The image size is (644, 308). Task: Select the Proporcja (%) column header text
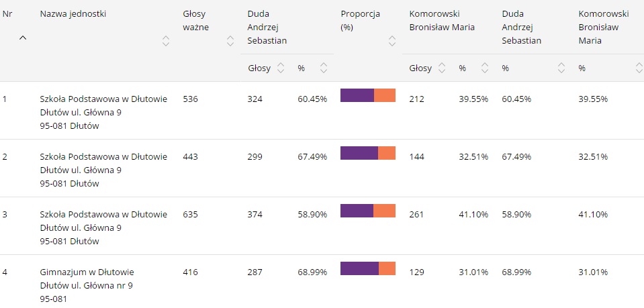[x=360, y=21]
